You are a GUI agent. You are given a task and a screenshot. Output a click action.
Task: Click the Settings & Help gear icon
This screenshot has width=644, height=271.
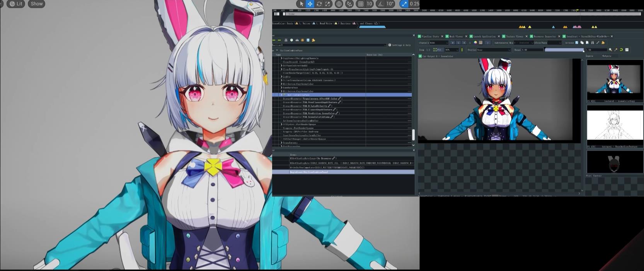pyautogui.click(x=390, y=45)
